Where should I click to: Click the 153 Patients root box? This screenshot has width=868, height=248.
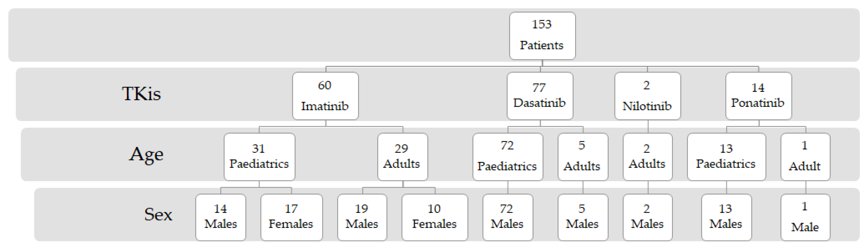click(x=542, y=36)
